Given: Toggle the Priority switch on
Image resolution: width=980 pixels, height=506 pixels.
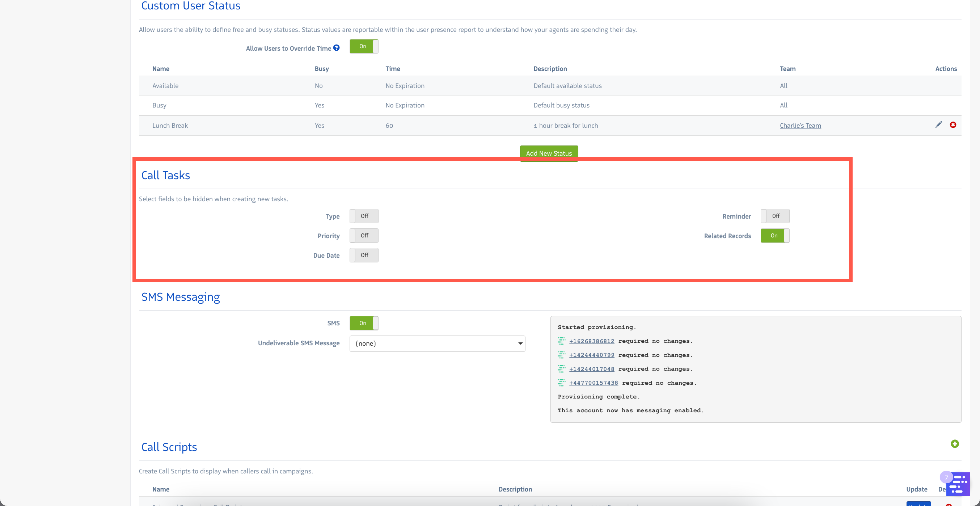Looking at the screenshot, I should point(364,236).
